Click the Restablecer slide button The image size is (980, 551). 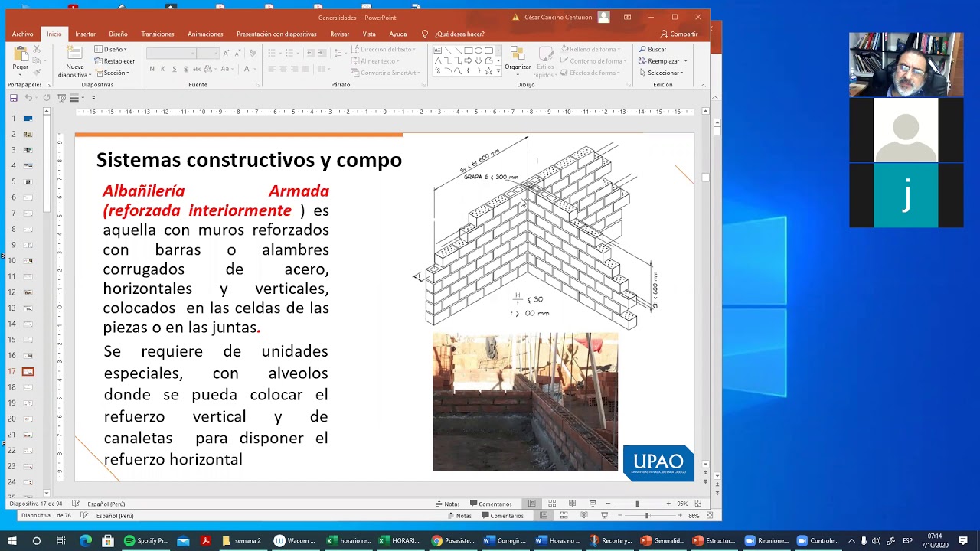114,61
